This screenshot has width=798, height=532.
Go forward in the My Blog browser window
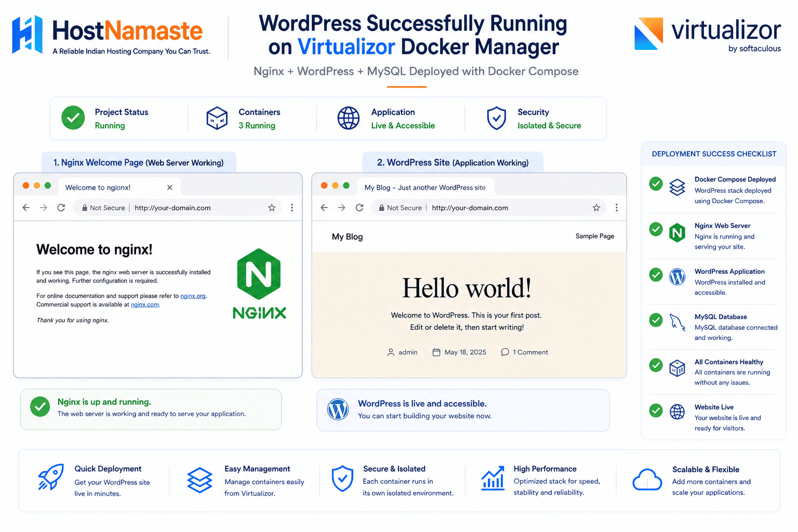click(342, 208)
